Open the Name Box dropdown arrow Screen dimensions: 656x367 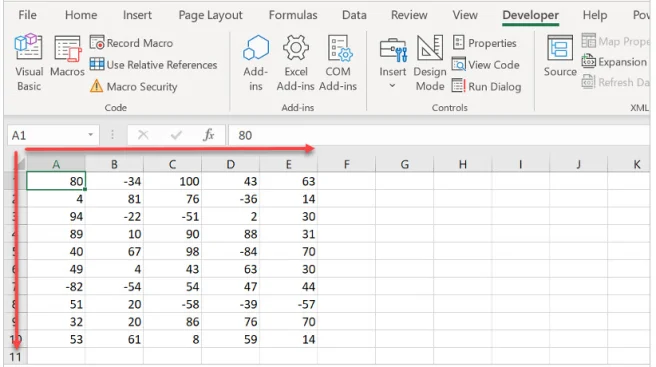tap(90, 135)
